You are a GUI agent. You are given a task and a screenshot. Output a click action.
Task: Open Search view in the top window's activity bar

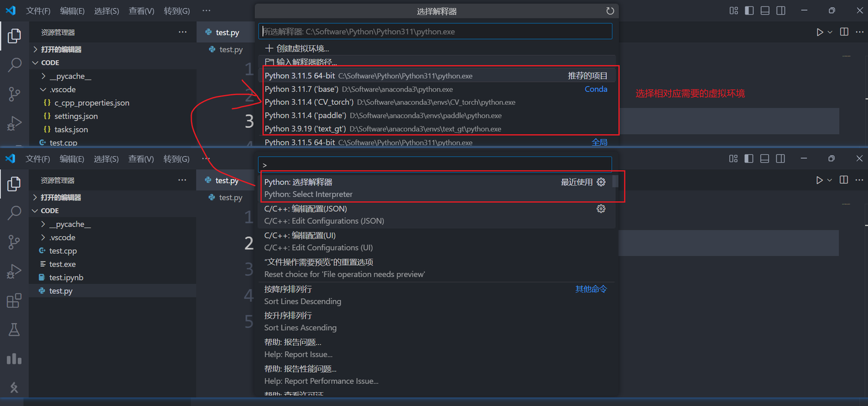tap(14, 65)
